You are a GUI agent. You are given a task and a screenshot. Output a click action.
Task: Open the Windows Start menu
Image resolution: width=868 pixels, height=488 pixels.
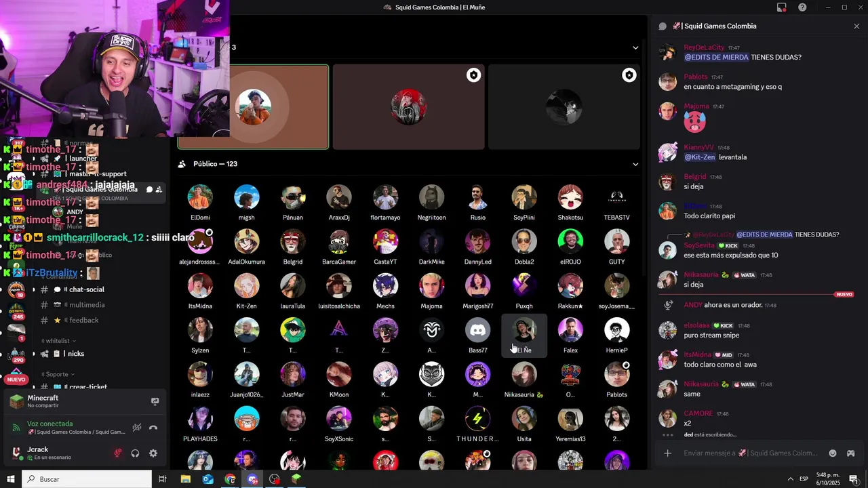(11, 479)
